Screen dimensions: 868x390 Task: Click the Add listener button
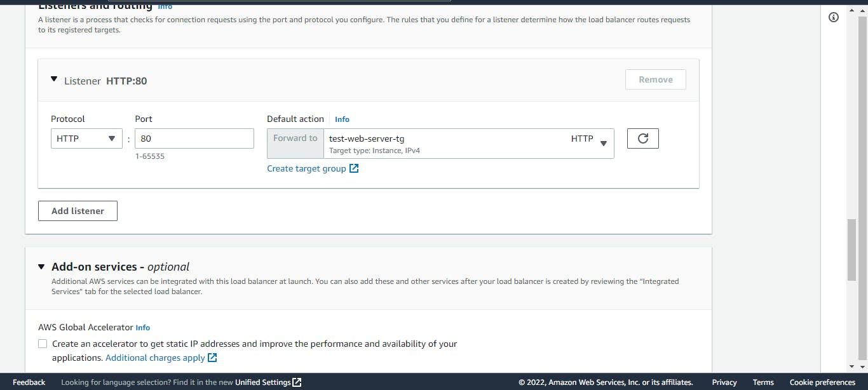point(78,211)
